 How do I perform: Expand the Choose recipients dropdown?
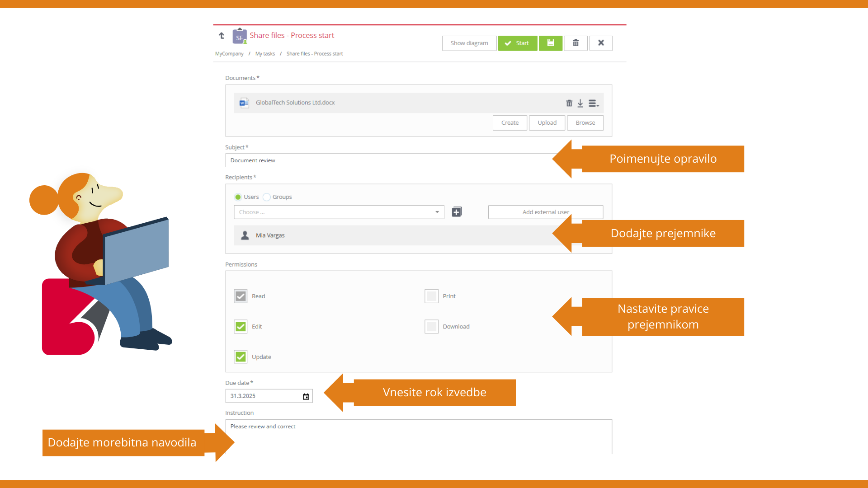coord(339,212)
